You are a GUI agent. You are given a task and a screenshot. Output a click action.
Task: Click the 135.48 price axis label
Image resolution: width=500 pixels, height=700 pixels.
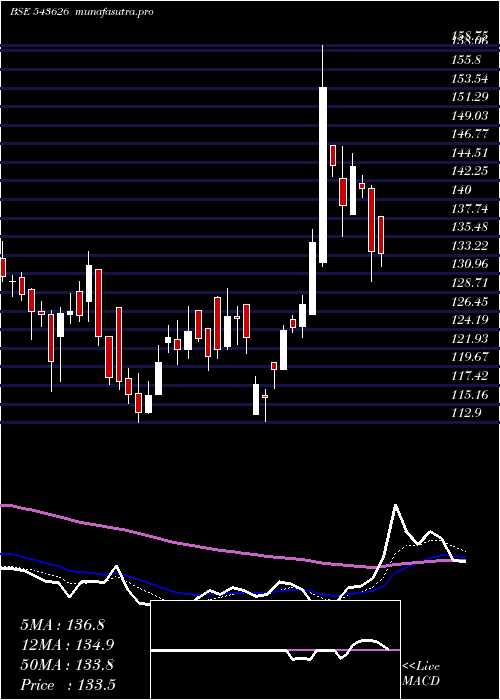(x=470, y=227)
